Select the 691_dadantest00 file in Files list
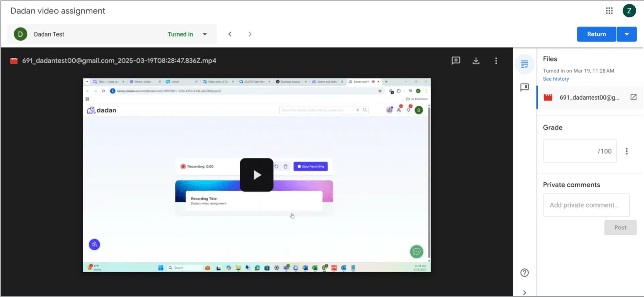Screen dimensions: 644x297 (x=589, y=97)
